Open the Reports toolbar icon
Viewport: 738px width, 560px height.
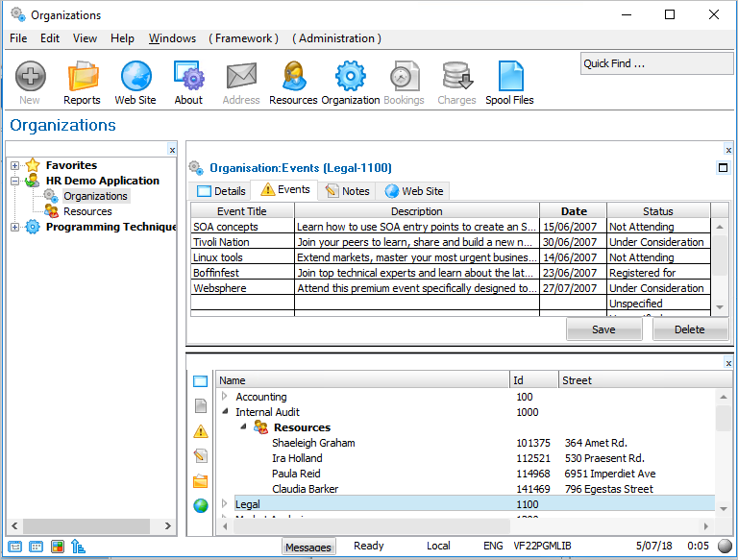pyautogui.click(x=82, y=82)
